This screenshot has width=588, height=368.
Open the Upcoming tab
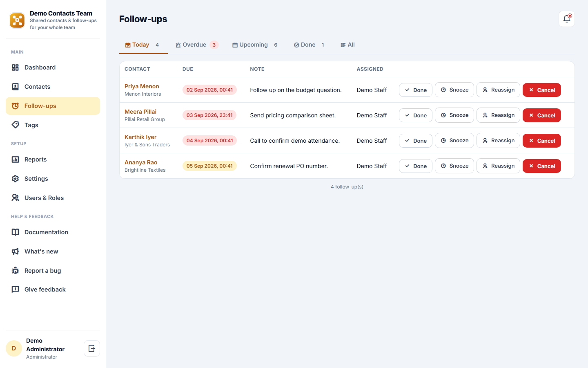(256, 45)
